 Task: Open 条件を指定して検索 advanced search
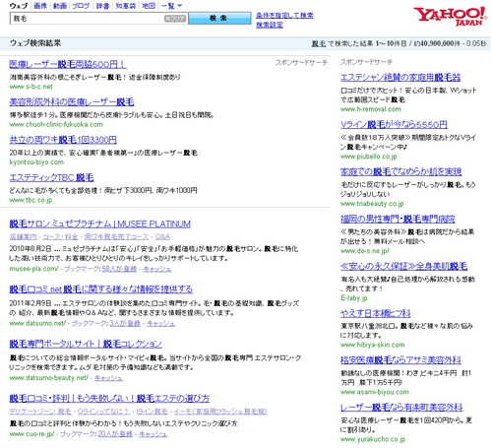click(x=284, y=15)
